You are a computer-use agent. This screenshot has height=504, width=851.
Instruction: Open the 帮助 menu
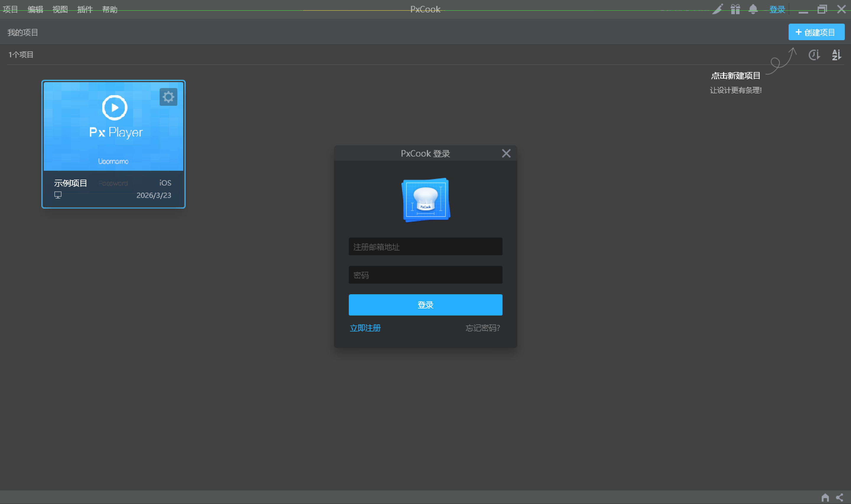tap(110, 9)
